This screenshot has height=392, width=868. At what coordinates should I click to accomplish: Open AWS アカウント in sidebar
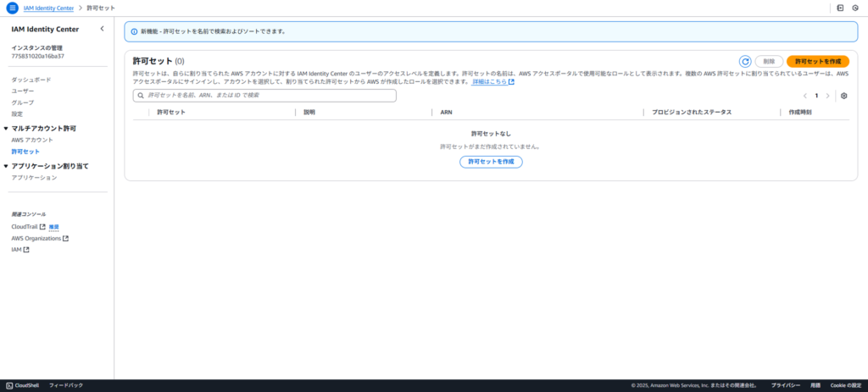pos(32,140)
